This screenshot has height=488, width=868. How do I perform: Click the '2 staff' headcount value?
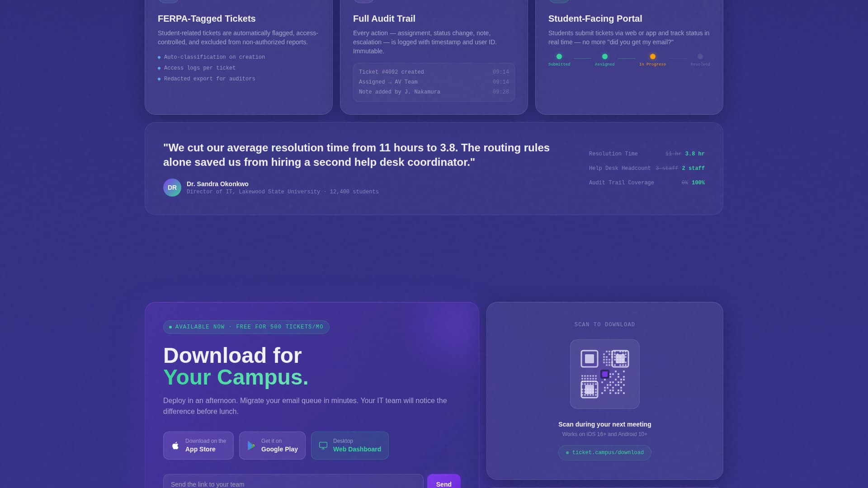[693, 168]
